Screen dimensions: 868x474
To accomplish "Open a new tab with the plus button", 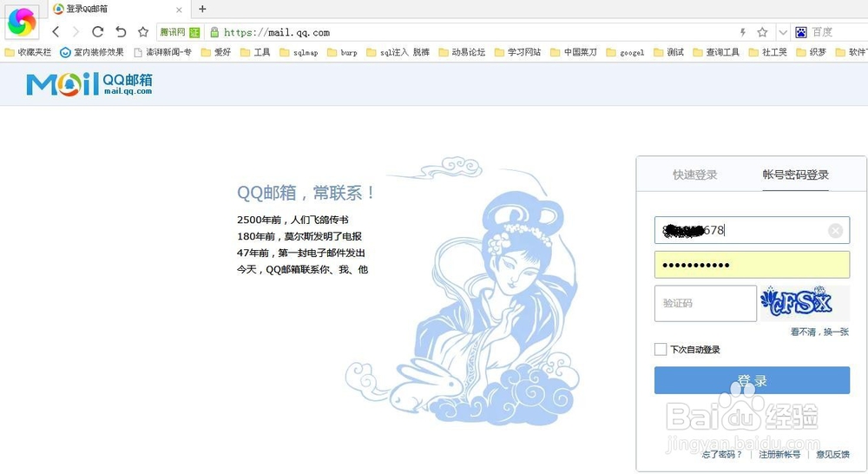I will (x=202, y=9).
